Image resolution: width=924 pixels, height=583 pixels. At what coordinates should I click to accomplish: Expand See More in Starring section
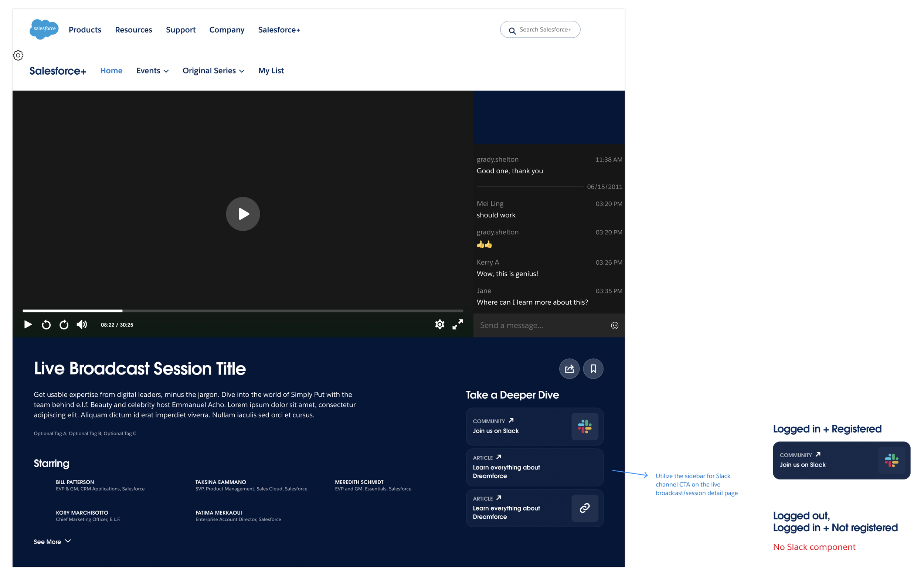(52, 542)
